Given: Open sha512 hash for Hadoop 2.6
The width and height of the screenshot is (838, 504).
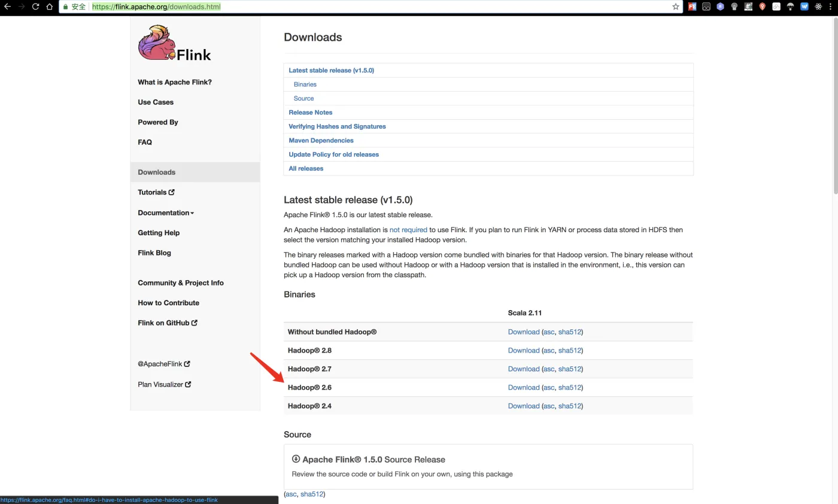Looking at the screenshot, I should 569,387.
